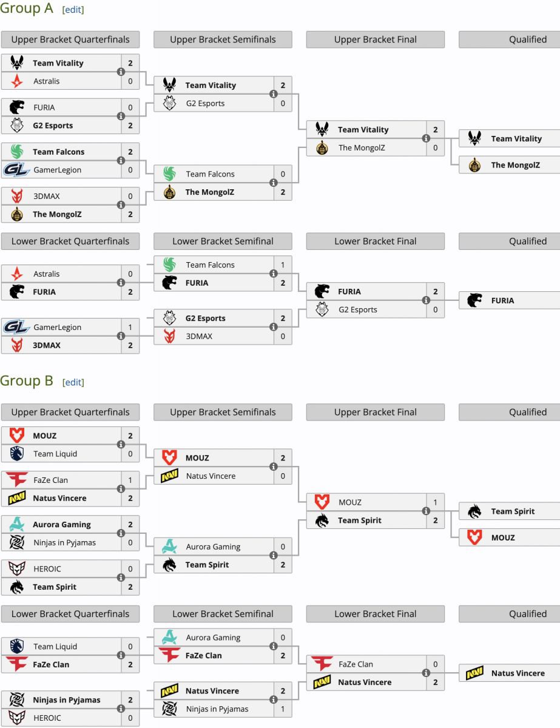
Task: Open match info for FURIA vs G2 quarterfinal
Action: 121,116
